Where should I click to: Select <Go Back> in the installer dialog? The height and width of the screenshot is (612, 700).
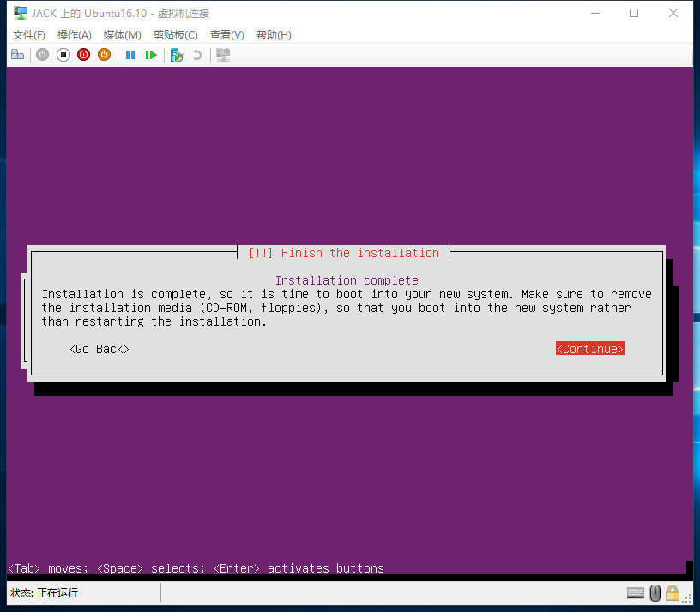(x=100, y=349)
